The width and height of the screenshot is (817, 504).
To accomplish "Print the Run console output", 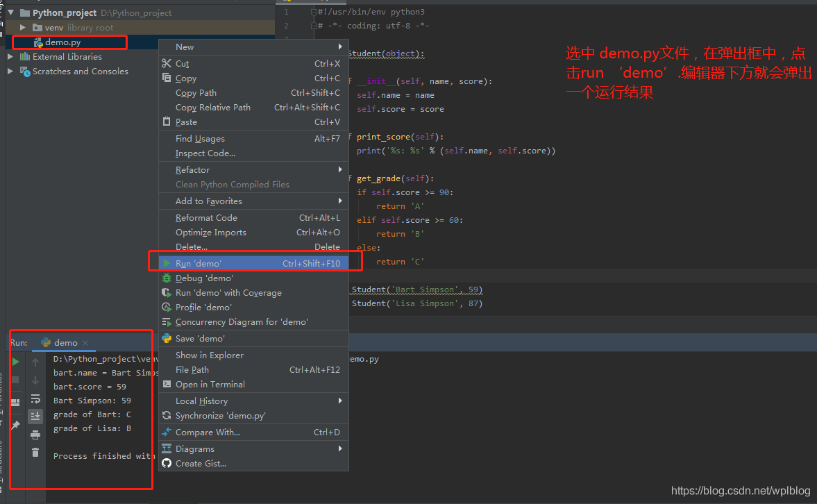I will 35,435.
